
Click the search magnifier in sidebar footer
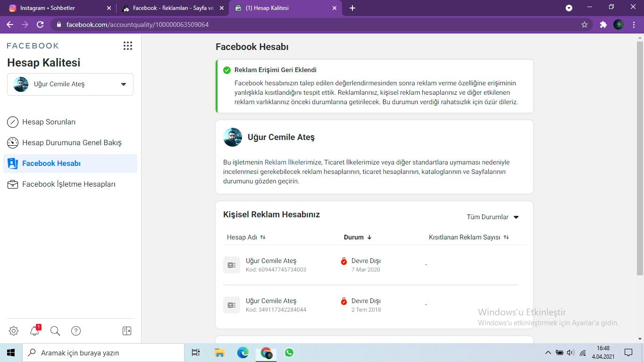[x=55, y=331]
